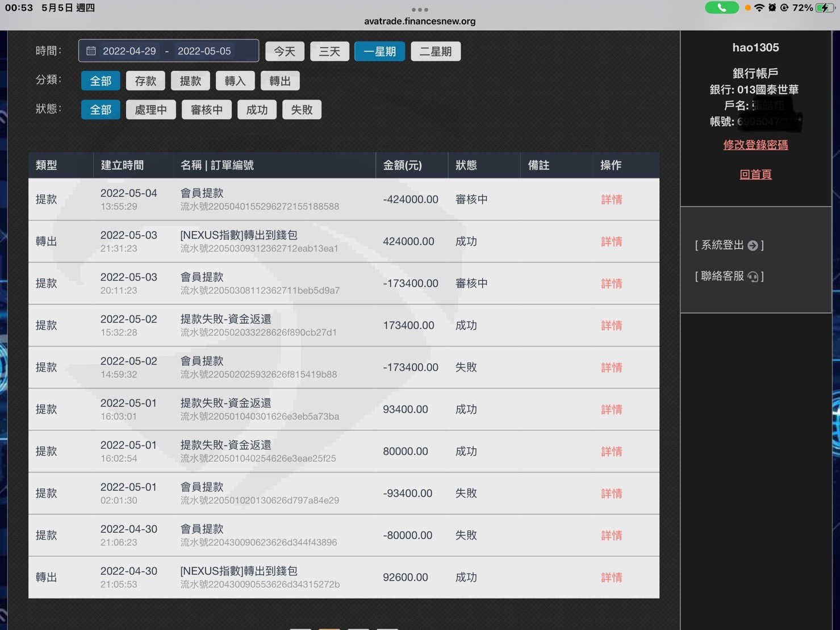Tap the battery icon in status bar
840x630 pixels.
825,8
